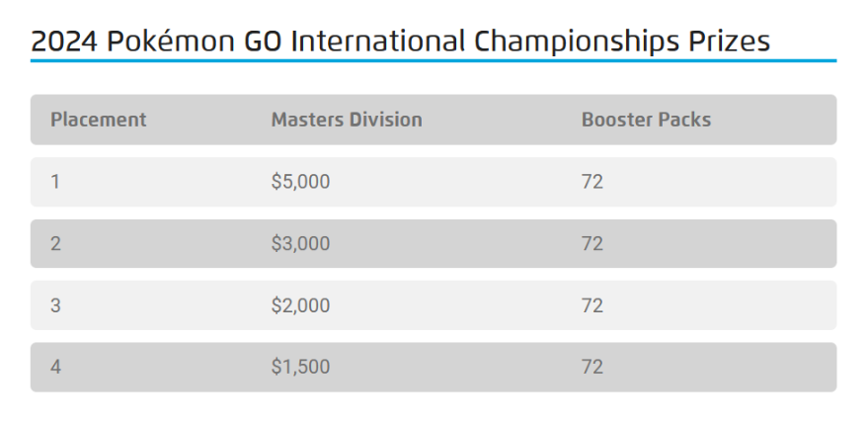Click placement number 3 cell

click(x=55, y=305)
